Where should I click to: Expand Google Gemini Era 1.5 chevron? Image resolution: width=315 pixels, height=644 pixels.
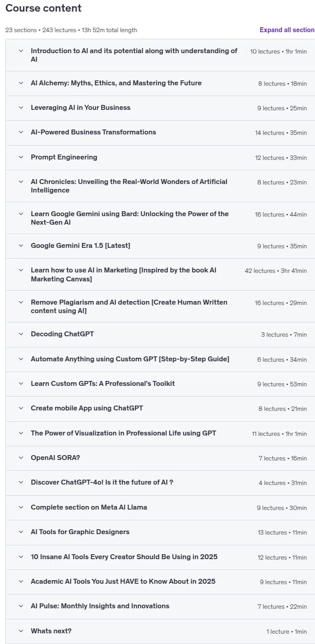coord(21,246)
